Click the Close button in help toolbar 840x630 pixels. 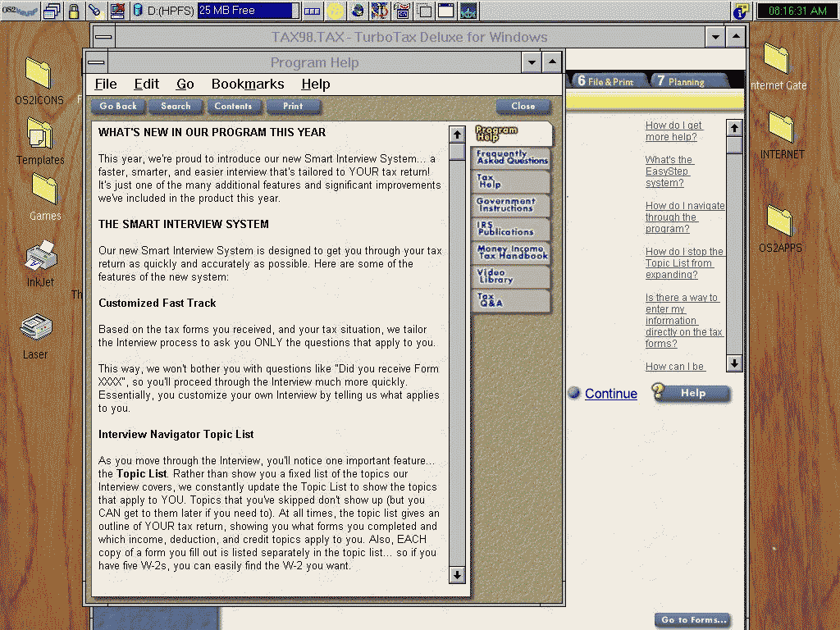pos(523,106)
